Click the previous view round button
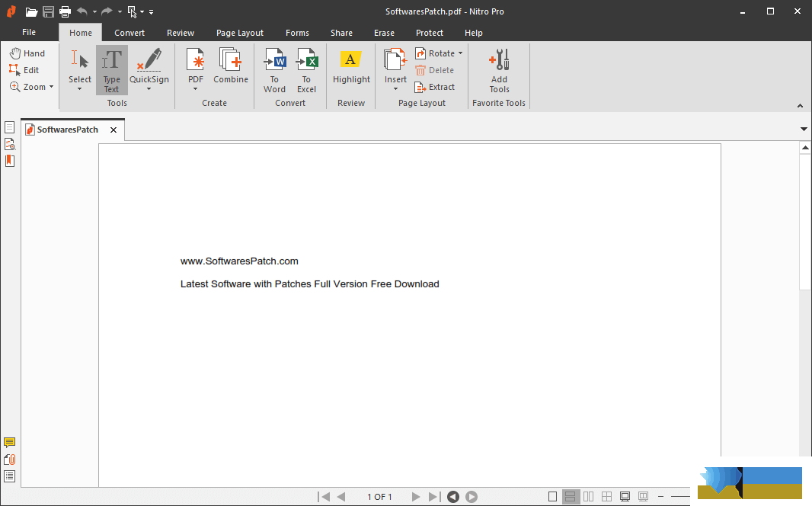 [x=453, y=497]
